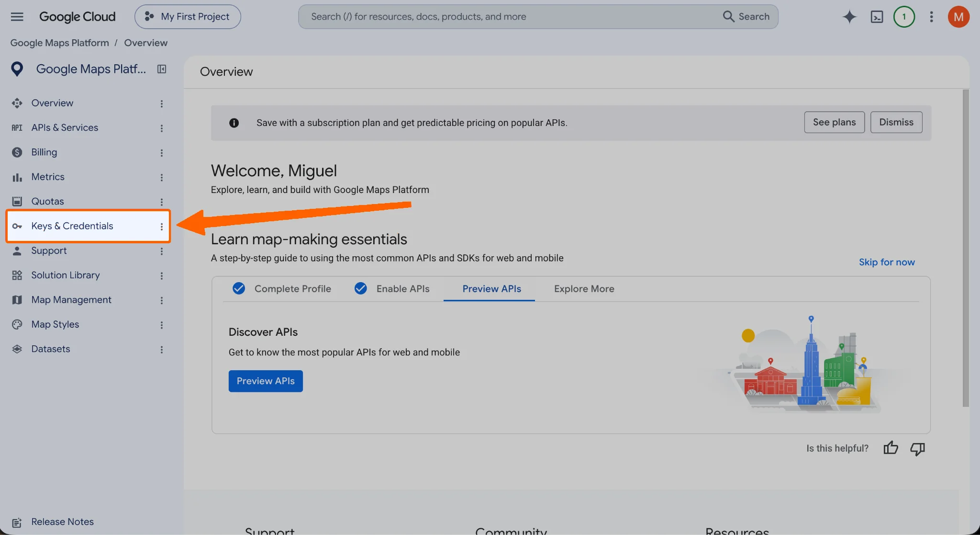This screenshot has height=535, width=980.
Task: Open the three-dot menu beside Overview
Action: click(x=162, y=103)
